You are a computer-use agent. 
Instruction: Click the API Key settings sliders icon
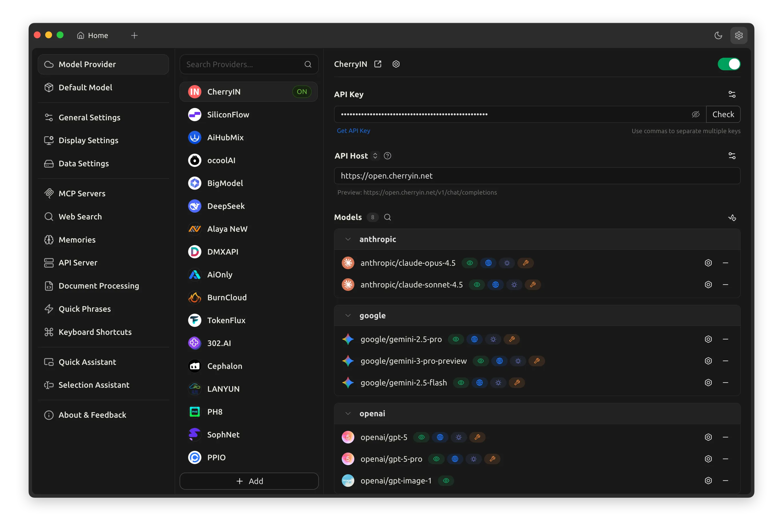[x=732, y=94]
